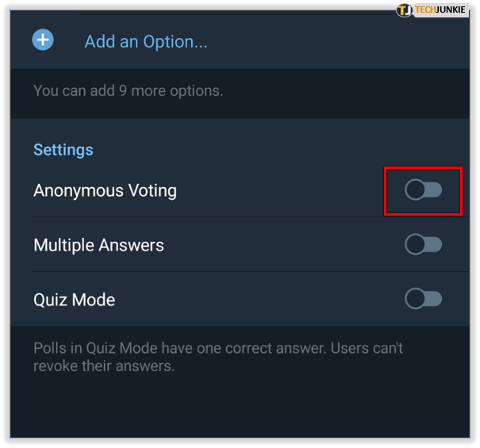Click empty space right of "Add an Option..."
480x448 pixels.
pos(333,41)
